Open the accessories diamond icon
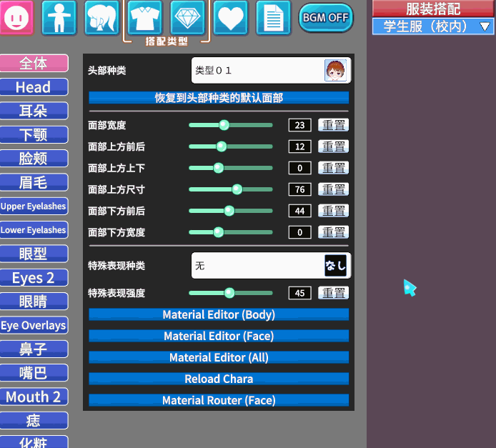Screen dimensions: 496x448 tap(187, 17)
